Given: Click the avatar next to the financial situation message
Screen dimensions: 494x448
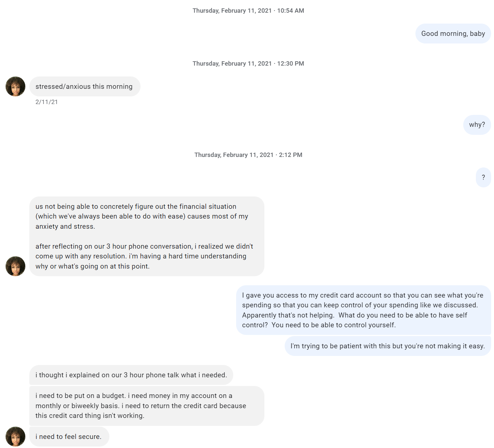Looking at the screenshot, I should (x=15, y=266).
